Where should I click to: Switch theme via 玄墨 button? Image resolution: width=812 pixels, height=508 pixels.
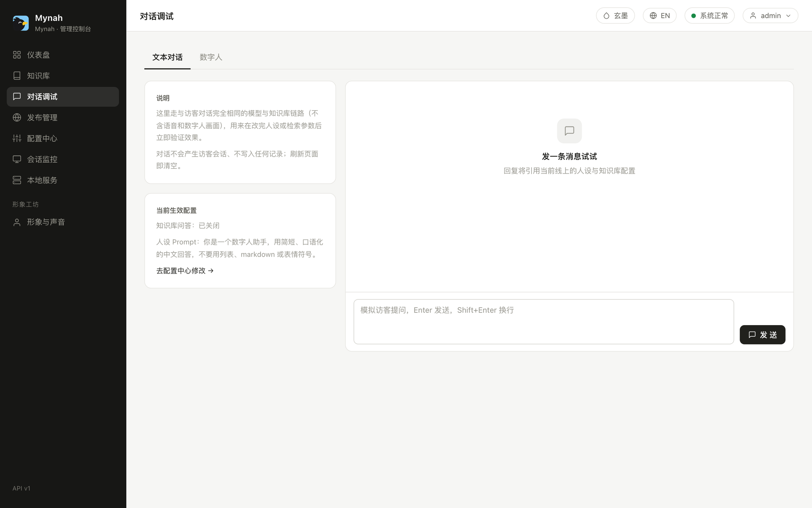click(x=615, y=16)
